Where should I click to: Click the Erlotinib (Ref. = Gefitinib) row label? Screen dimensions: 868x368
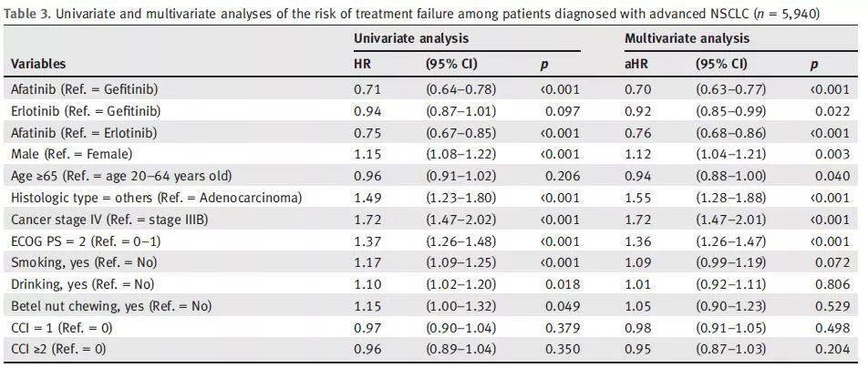click(x=86, y=111)
